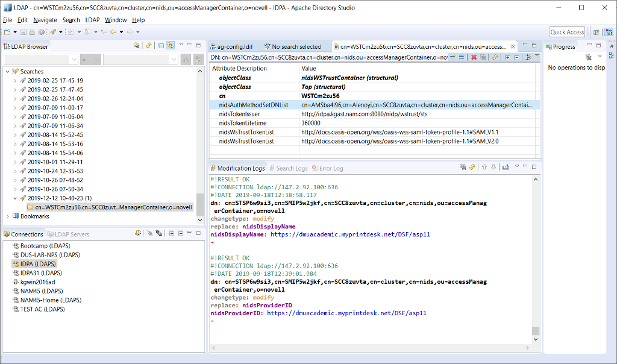This screenshot has width=617, height=364.
Task: Click the Export Modification Logs icon
Action: (x=506, y=167)
